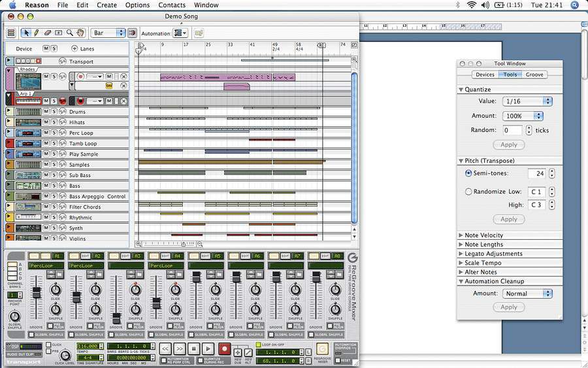Click the New Alt button
Viewport: 588px width, 368px height.
(248, 352)
